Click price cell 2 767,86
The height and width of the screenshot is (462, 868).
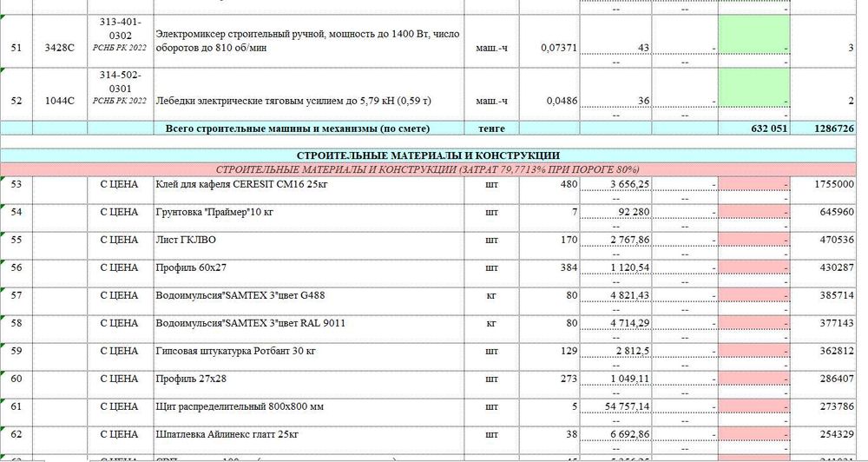click(x=615, y=240)
